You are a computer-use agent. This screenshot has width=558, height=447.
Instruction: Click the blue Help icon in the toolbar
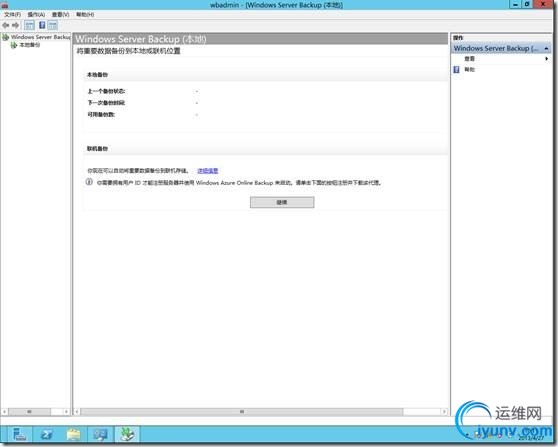[42, 25]
